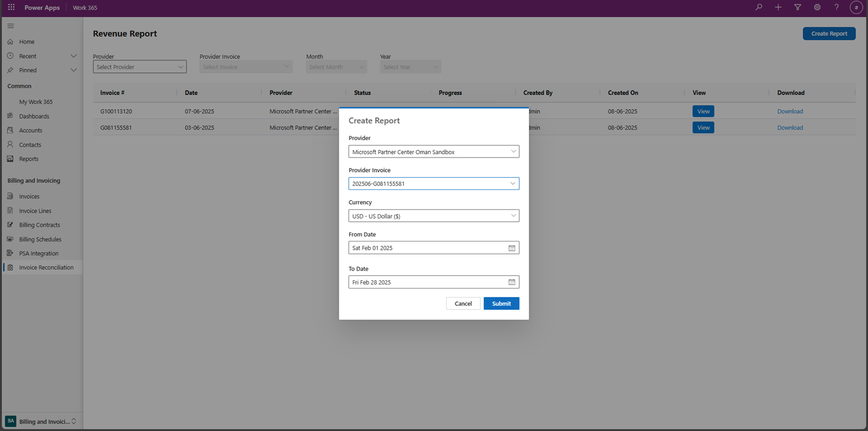This screenshot has height=431, width=868.
Task: Click the Status column header
Action: 362,93
